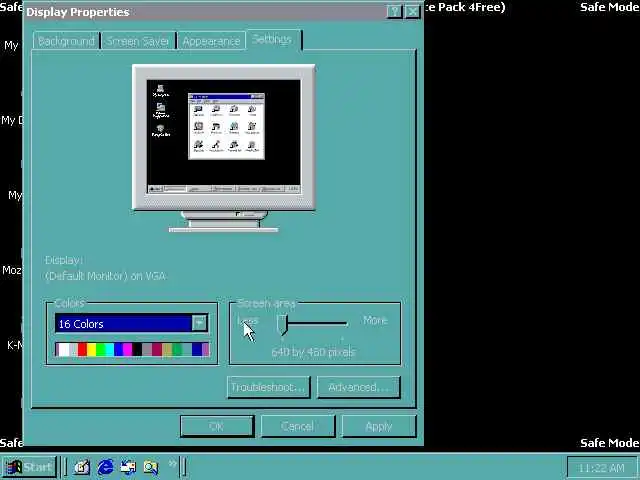Screen dimensions: 640x480
Task: Expand the quick launch overflow chevron
Action: (x=173, y=463)
